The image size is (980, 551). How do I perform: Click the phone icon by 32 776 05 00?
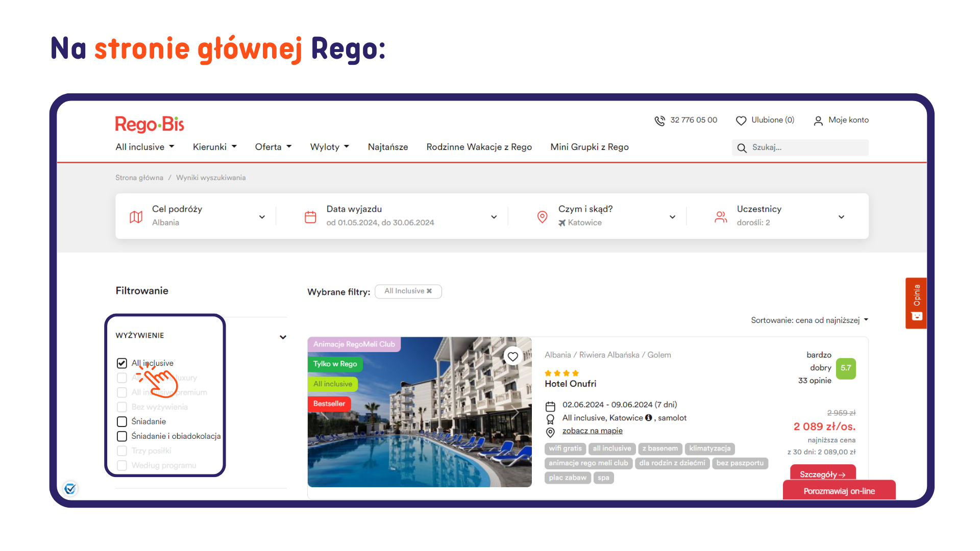(x=659, y=120)
